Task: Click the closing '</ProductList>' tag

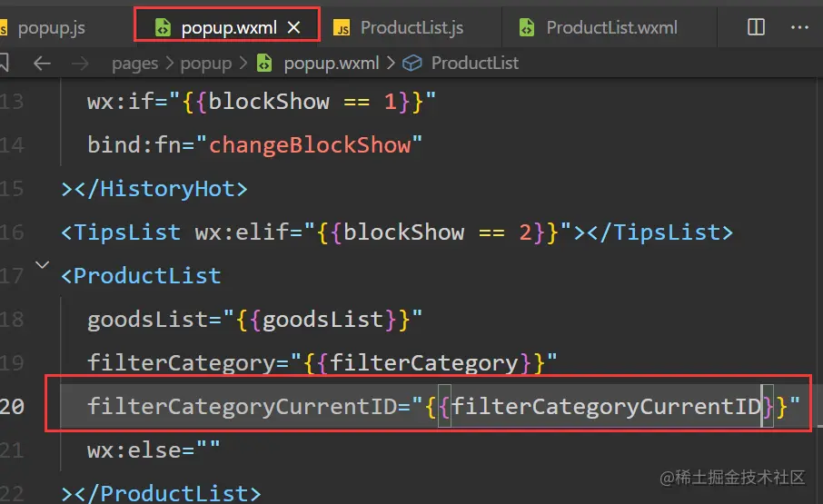Action: click(x=167, y=493)
